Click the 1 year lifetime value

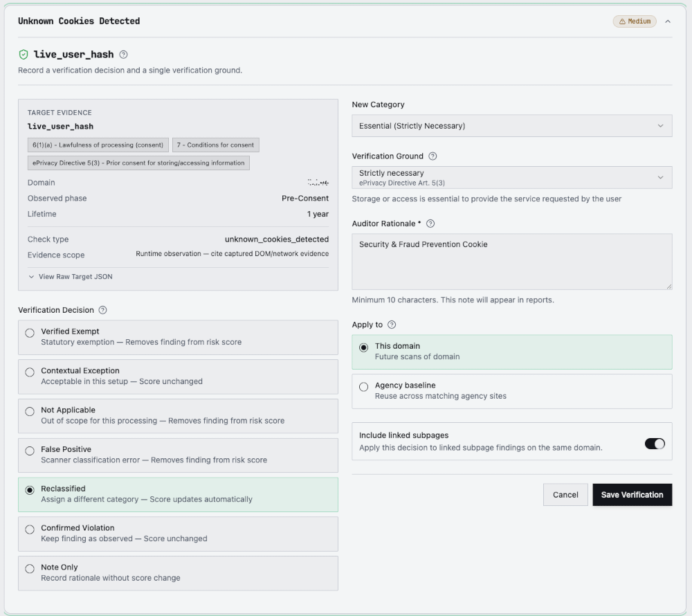pos(318,214)
